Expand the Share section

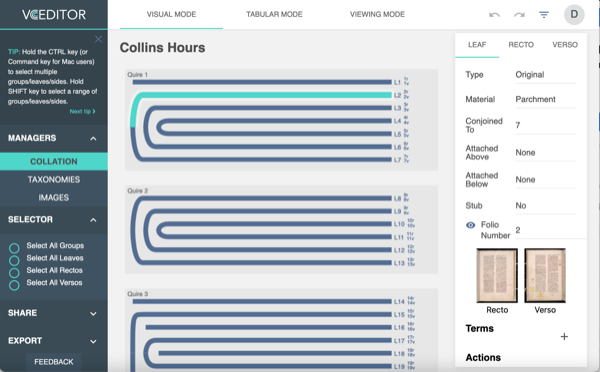(54, 313)
